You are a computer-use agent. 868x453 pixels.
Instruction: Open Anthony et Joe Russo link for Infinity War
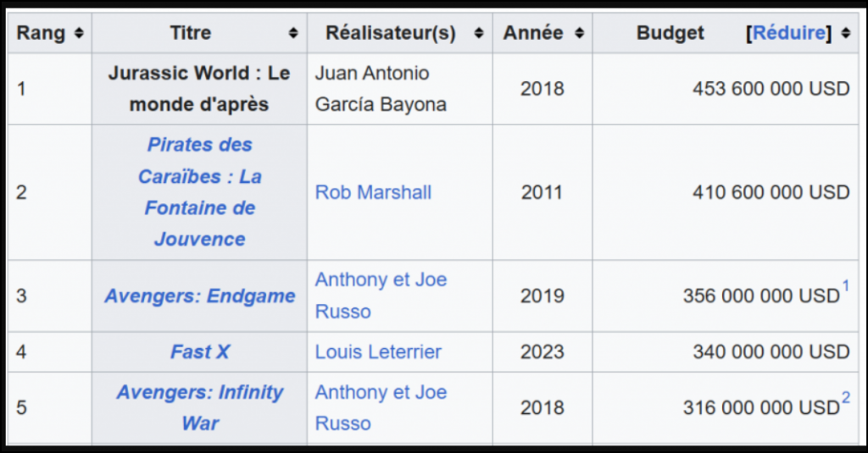click(x=381, y=407)
